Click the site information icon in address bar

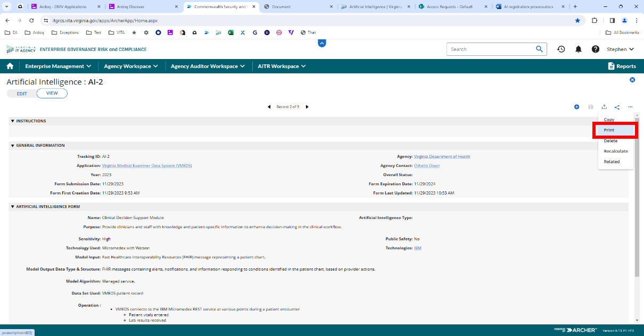click(x=46, y=20)
